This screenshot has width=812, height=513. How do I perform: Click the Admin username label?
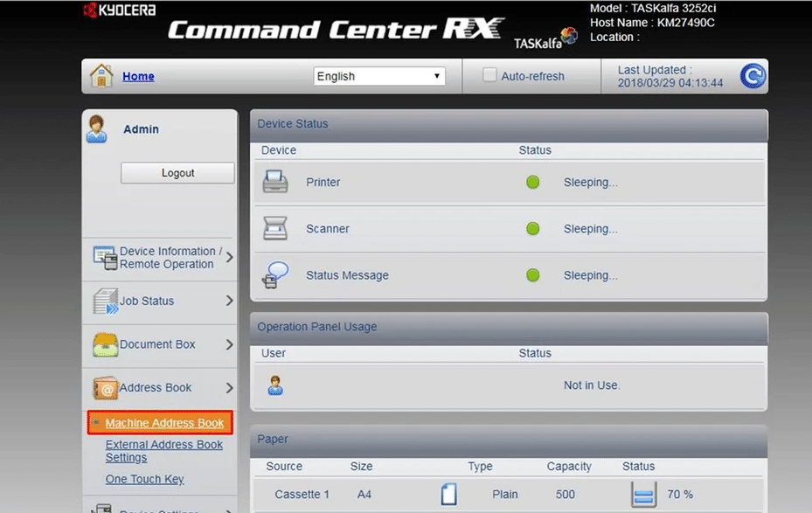(x=141, y=129)
